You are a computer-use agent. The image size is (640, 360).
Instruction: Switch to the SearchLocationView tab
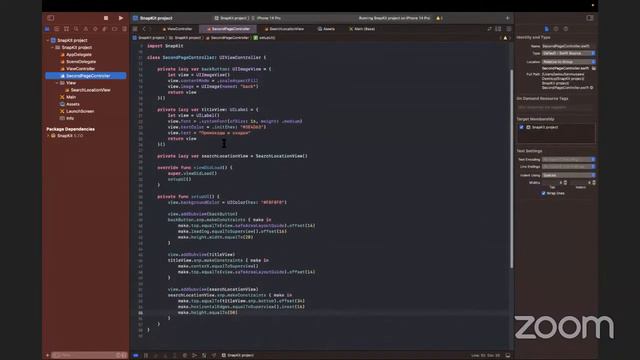click(x=284, y=29)
